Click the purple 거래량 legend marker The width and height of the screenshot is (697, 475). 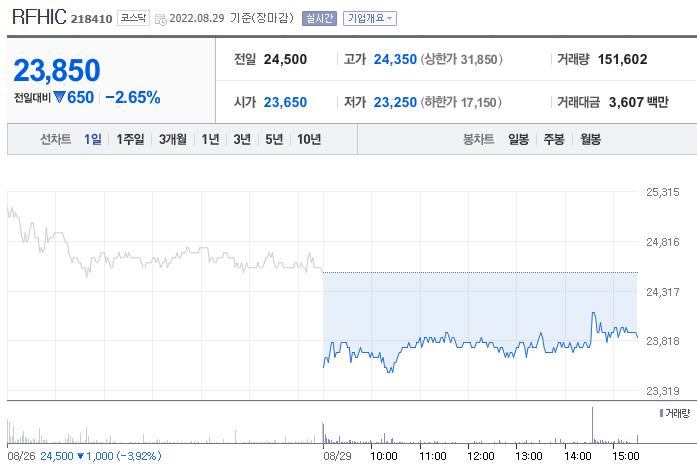[x=661, y=413]
